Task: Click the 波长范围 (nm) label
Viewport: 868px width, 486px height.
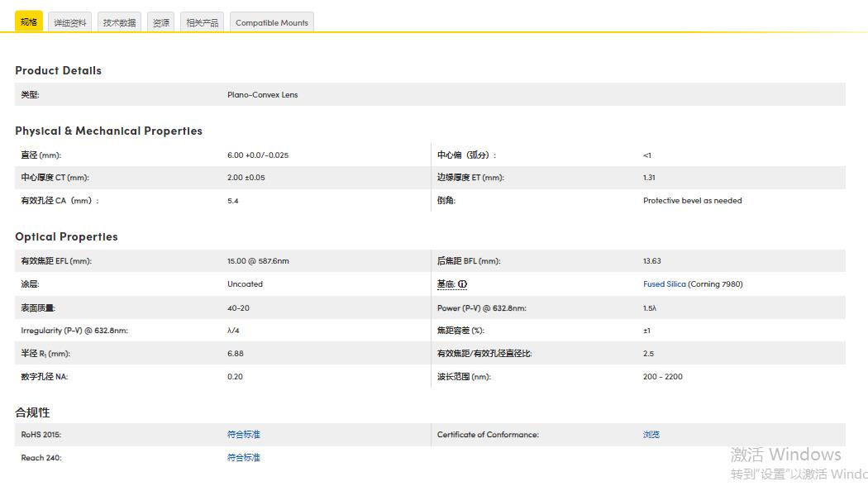Action: tap(464, 376)
